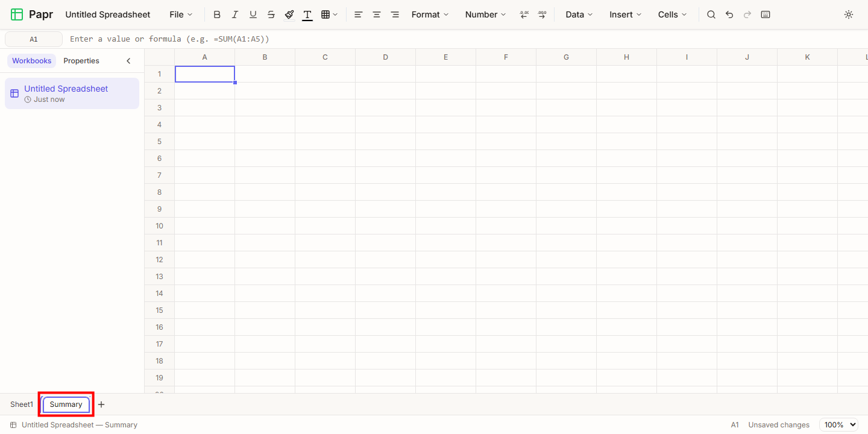Select column D header
Image resolution: width=868 pixels, height=434 pixels.
[x=386, y=57]
